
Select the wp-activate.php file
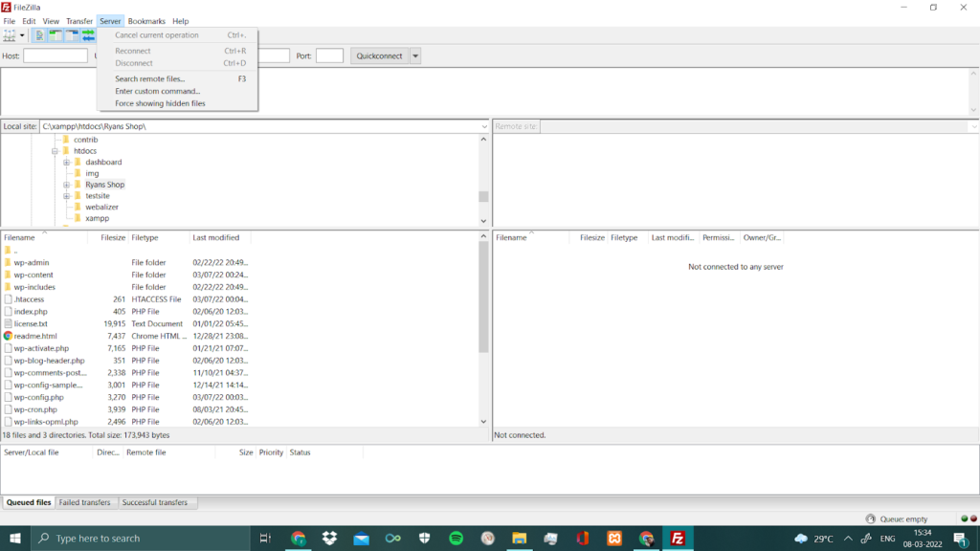tap(41, 348)
